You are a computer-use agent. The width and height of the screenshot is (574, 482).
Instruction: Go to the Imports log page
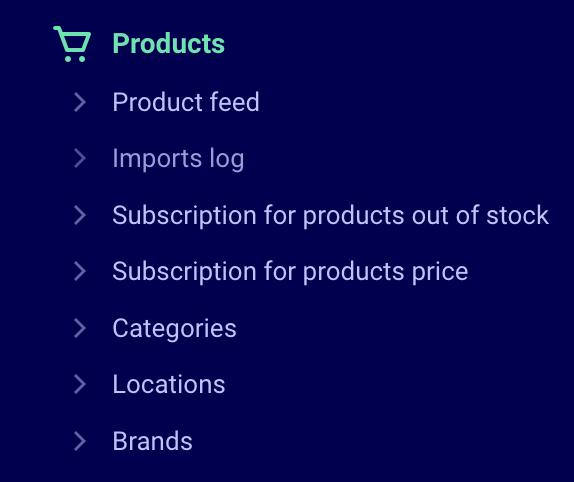pyautogui.click(x=178, y=159)
